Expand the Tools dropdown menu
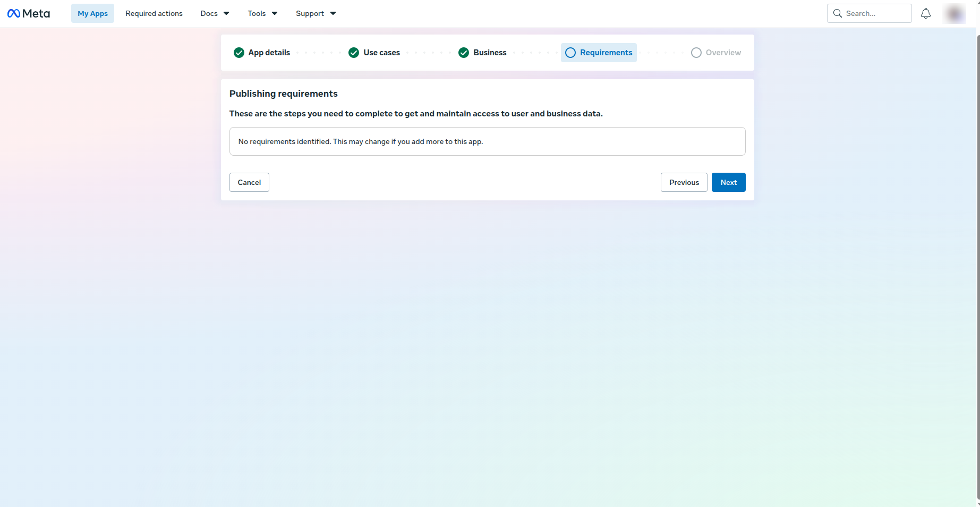The height and width of the screenshot is (507, 980). 263,13
